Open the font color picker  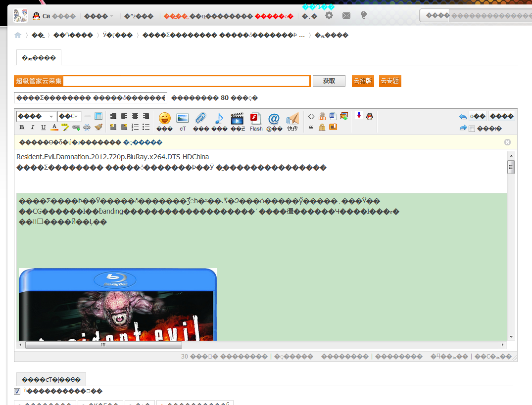pyautogui.click(x=54, y=128)
